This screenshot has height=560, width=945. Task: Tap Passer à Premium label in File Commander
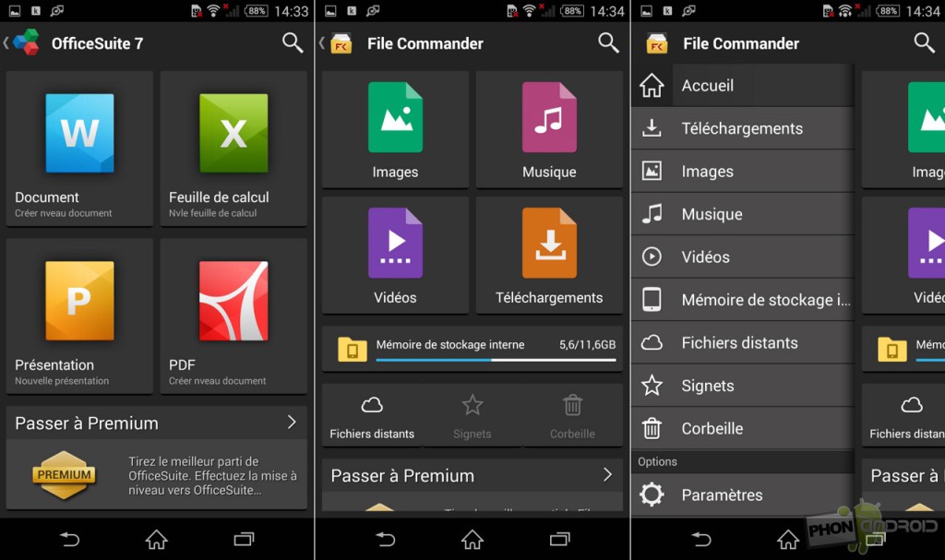pos(402,476)
